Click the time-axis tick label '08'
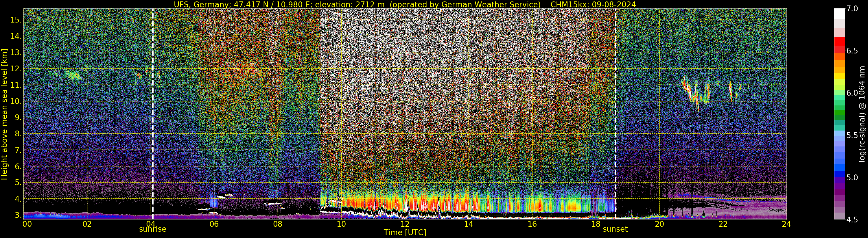868x238 pixels. pyautogui.click(x=278, y=224)
